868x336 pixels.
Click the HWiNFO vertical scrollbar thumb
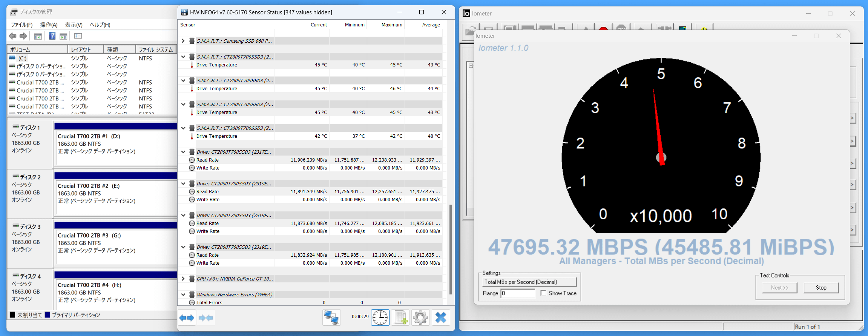click(451, 250)
